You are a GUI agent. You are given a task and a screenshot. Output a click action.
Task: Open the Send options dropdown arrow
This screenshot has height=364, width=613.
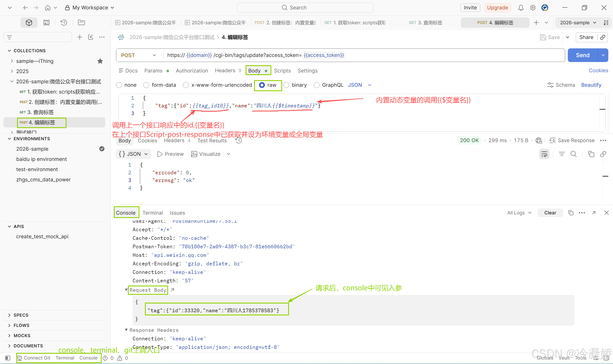pyautogui.click(x=603, y=55)
